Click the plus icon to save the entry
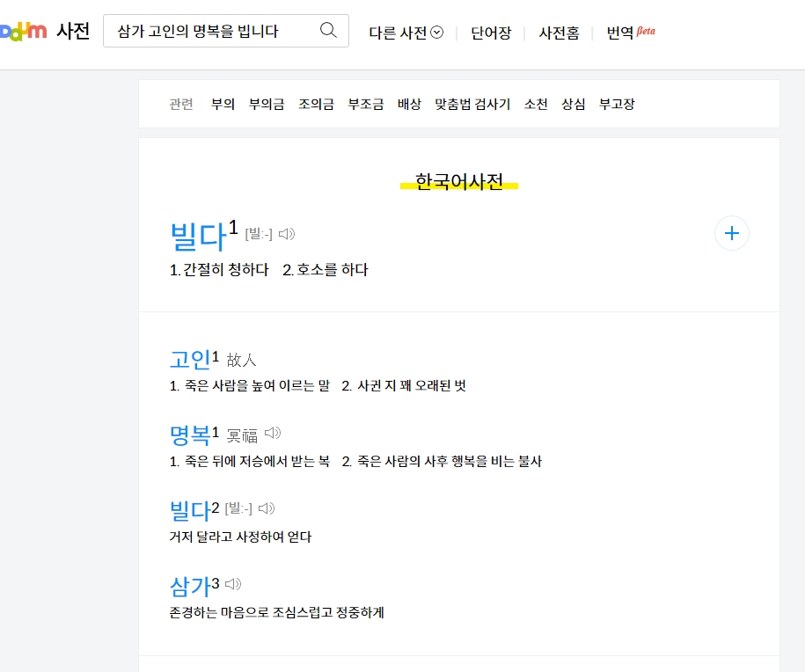Screen dimensions: 805x672 coord(731,233)
